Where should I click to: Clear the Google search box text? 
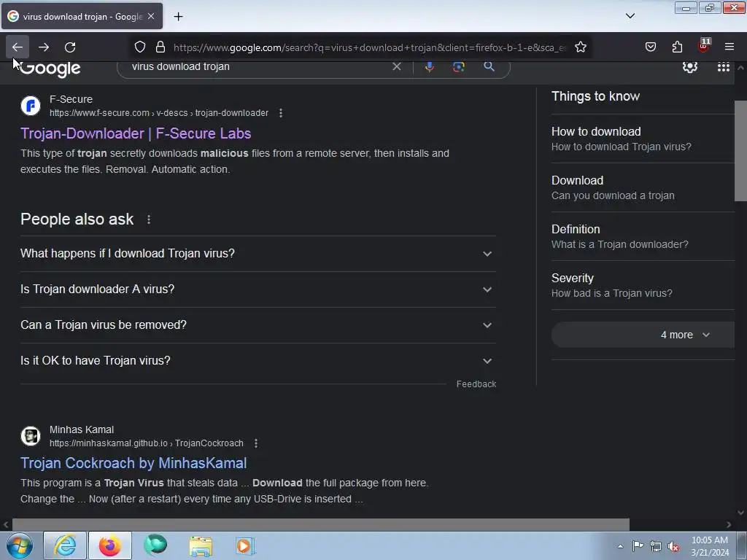396,66
